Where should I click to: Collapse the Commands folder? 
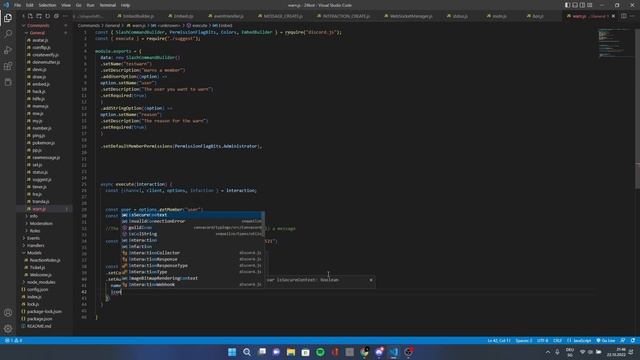(x=38, y=25)
